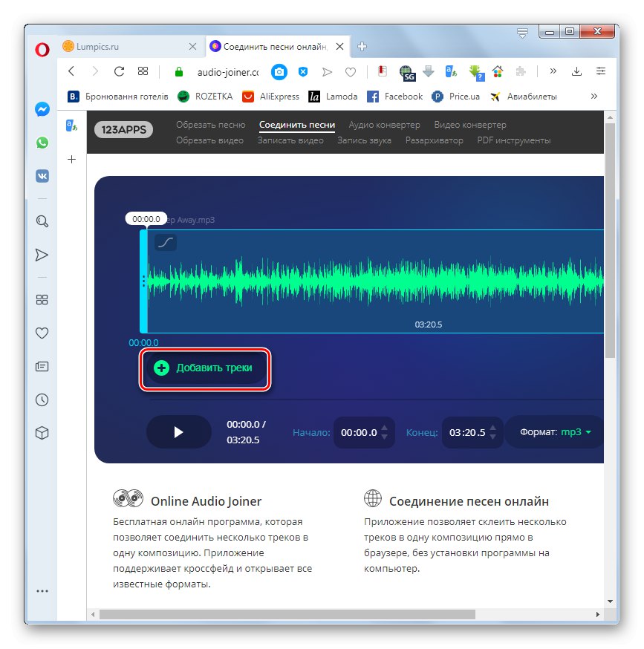
Task: Open Записать видео menu item
Action: (x=290, y=140)
